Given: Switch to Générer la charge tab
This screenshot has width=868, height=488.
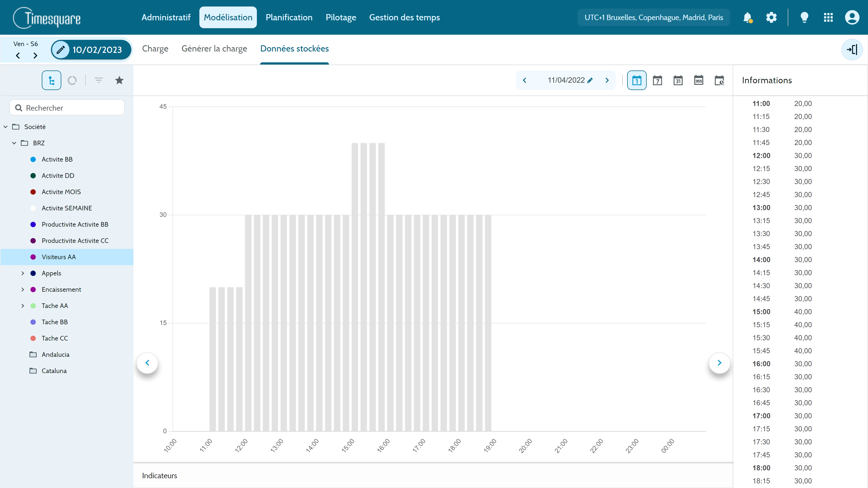Looking at the screenshot, I should 214,49.
